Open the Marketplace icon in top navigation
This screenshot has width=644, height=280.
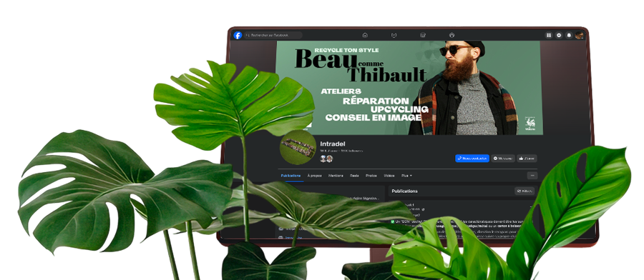(423, 35)
